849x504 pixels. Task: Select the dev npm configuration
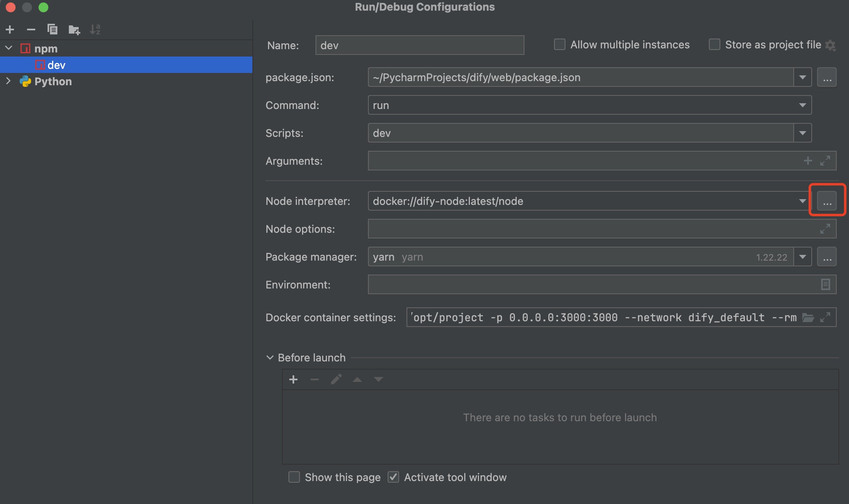pyautogui.click(x=57, y=65)
